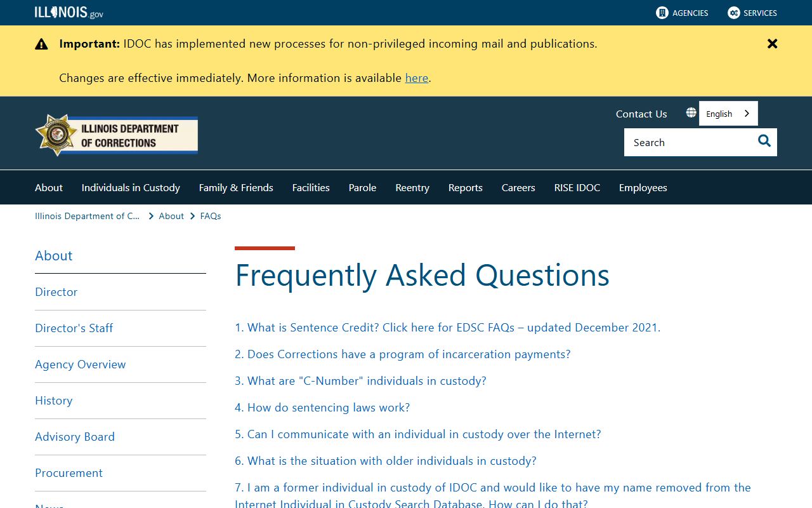Click the Illinois.gov logo
Viewport: 812px width, 508px height.
[x=69, y=12]
